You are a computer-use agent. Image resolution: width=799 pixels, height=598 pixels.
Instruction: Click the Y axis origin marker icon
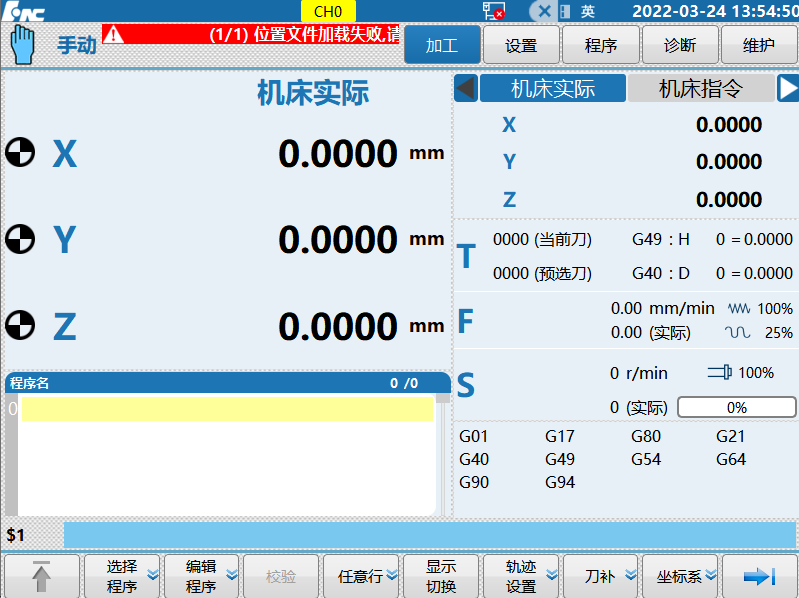pyautogui.click(x=20, y=239)
